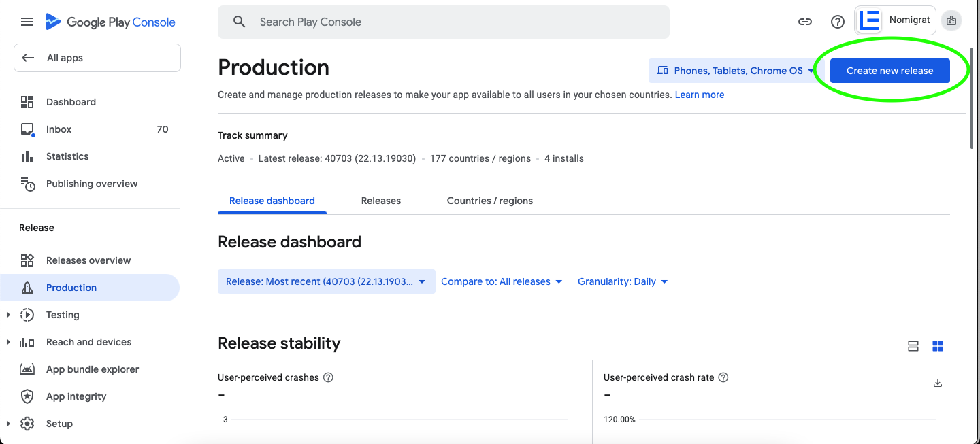Open the Release: Most recent dropdown
Viewport: 980px width, 444px height.
pyautogui.click(x=327, y=281)
